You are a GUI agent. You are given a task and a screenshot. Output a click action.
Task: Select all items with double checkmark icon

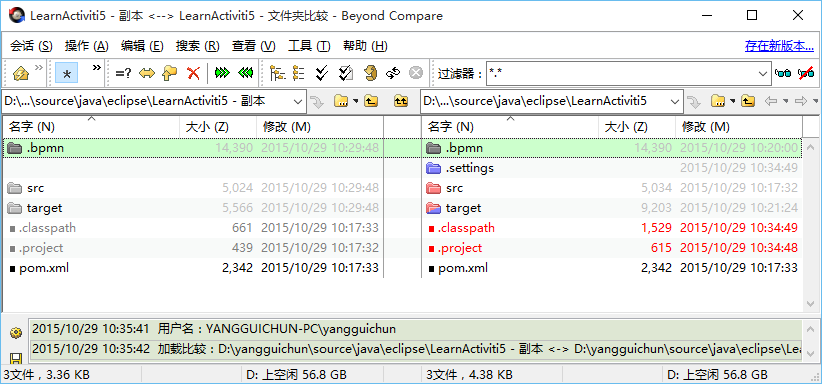(322, 73)
